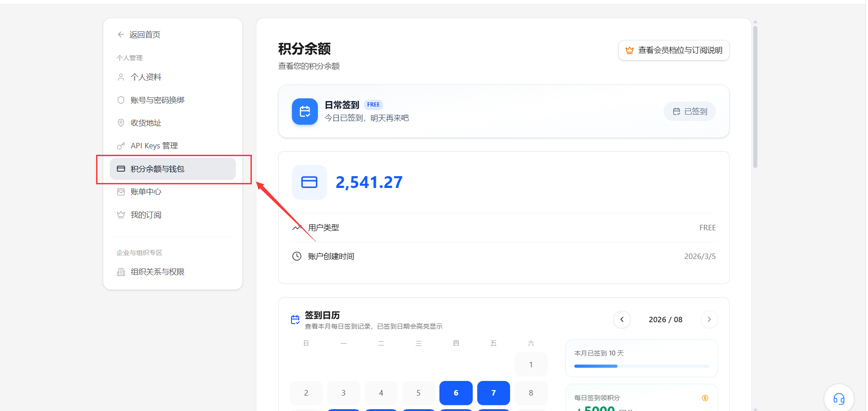Image resolution: width=868 pixels, height=411 pixels.
Task: Click the 本月已签到 progress bar
Action: pos(641,366)
